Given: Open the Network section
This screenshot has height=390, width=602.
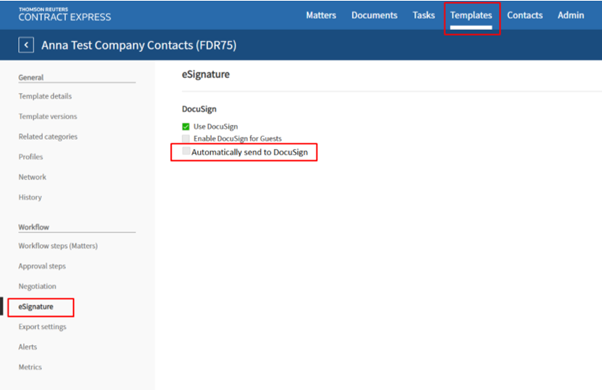Looking at the screenshot, I should 32,177.
